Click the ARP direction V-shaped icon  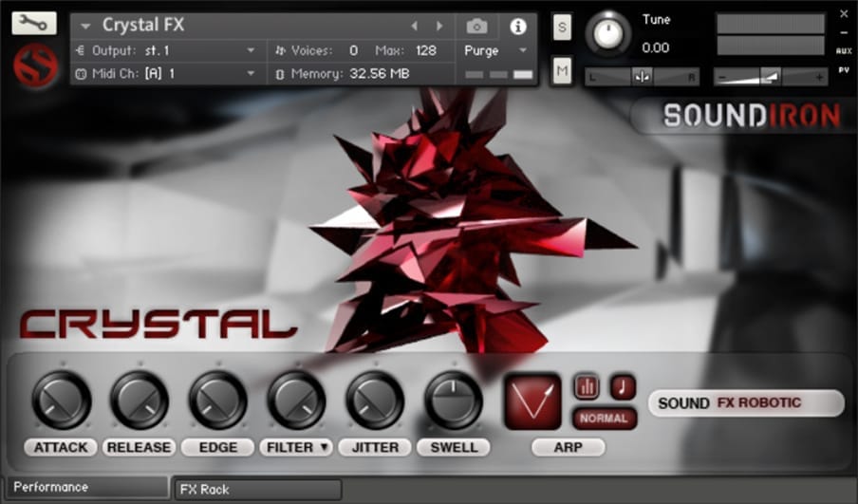coord(532,401)
